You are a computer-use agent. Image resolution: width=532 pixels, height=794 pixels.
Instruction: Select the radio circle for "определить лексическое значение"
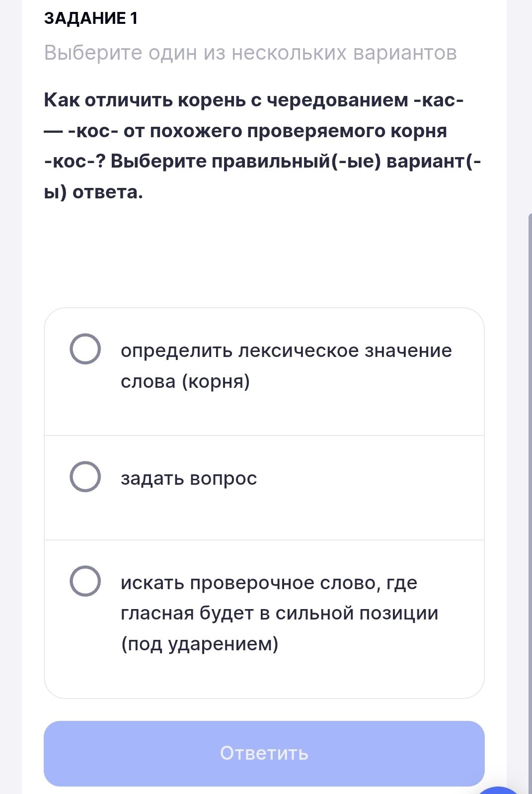click(85, 349)
